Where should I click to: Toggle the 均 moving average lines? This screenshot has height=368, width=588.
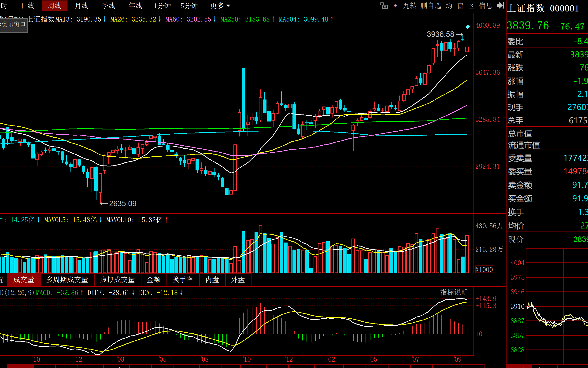point(449,6)
